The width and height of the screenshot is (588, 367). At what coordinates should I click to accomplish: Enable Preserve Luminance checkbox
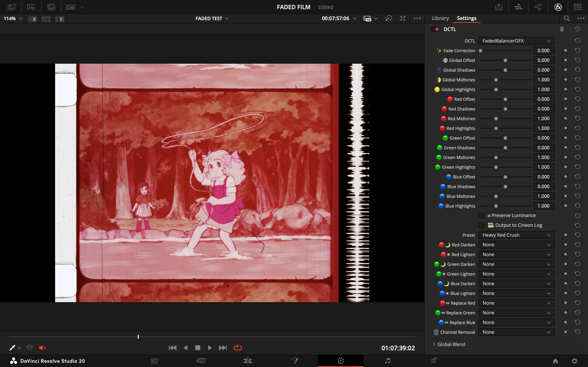[481, 216]
